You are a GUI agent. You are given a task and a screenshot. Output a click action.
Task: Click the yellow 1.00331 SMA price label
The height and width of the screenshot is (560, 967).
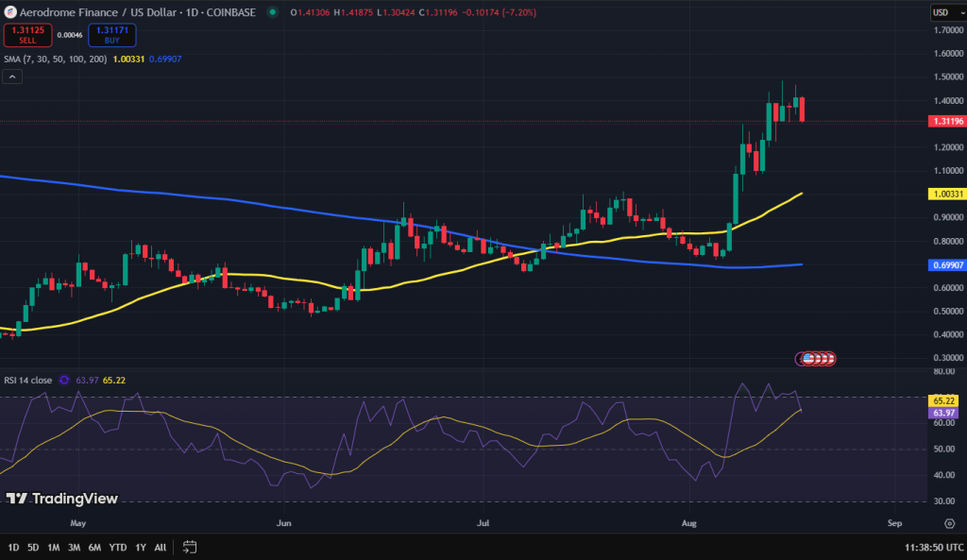pyautogui.click(x=947, y=195)
